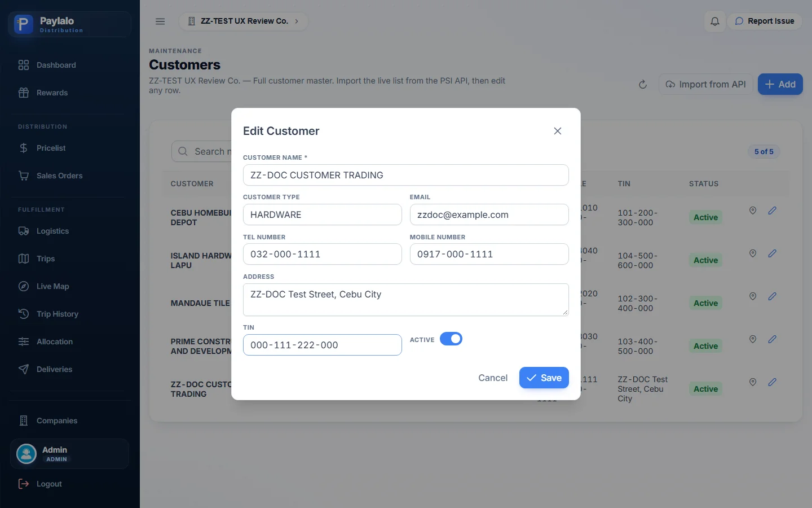812x508 pixels.
Task: Open Sales Orders page
Action: [x=70, y=176]
